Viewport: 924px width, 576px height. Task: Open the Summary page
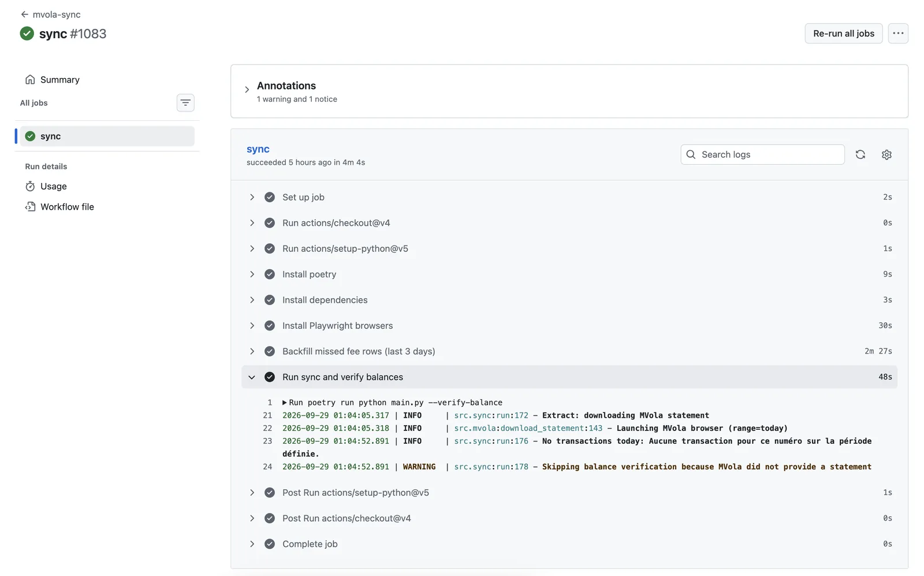[x=60, y=80]
